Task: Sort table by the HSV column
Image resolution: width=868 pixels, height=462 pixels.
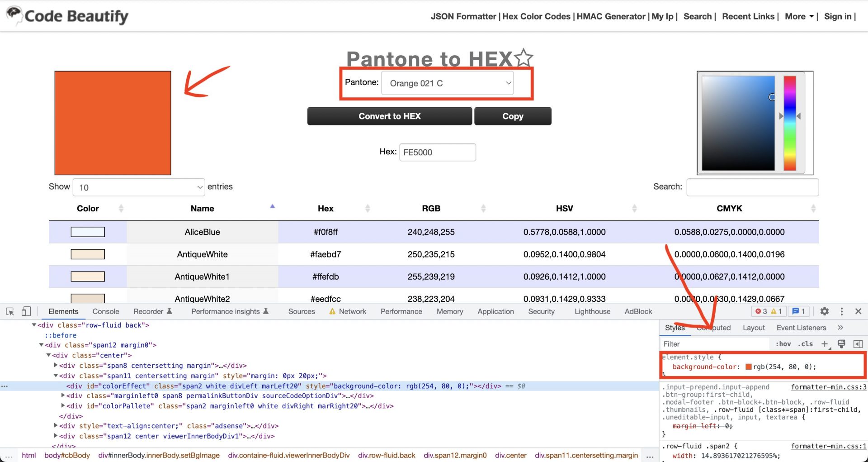Action: pos(634,209)
